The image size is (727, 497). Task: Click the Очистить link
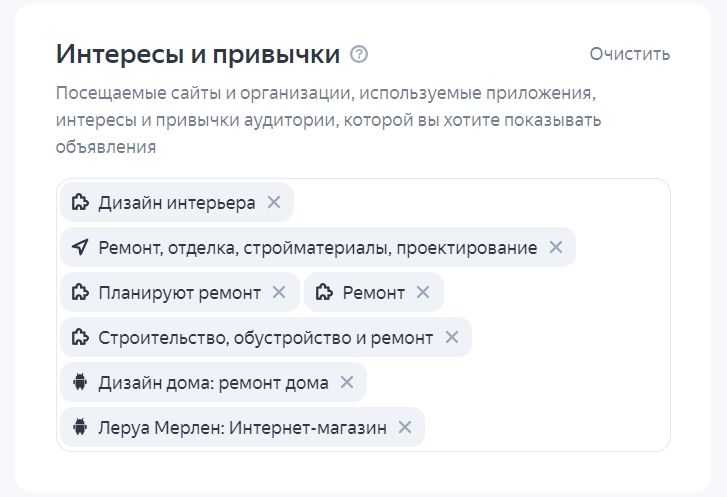pos(630,54)
